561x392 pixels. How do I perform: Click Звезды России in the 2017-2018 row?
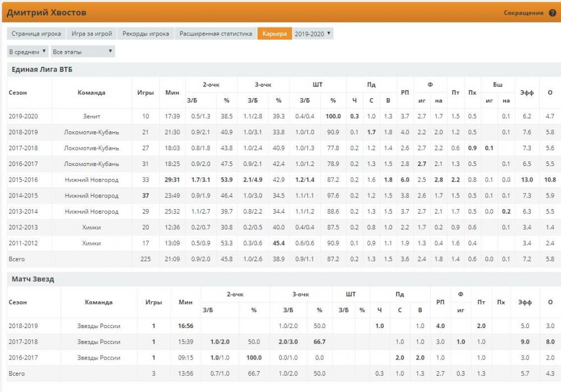tap(99, 342)
